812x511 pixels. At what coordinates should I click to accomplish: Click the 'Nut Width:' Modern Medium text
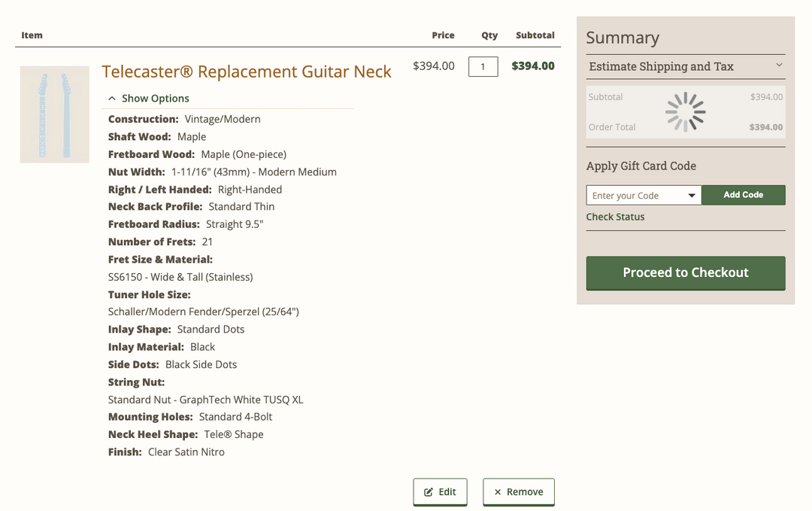pyautogui.click(x=254, y=172)
